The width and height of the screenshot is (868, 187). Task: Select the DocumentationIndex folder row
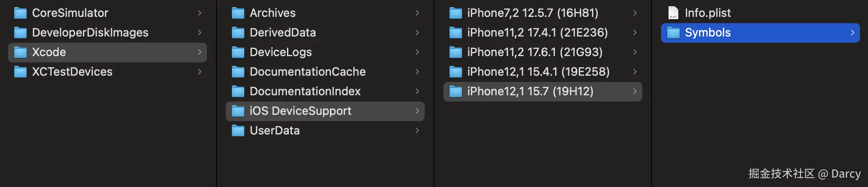pos(305,92)
